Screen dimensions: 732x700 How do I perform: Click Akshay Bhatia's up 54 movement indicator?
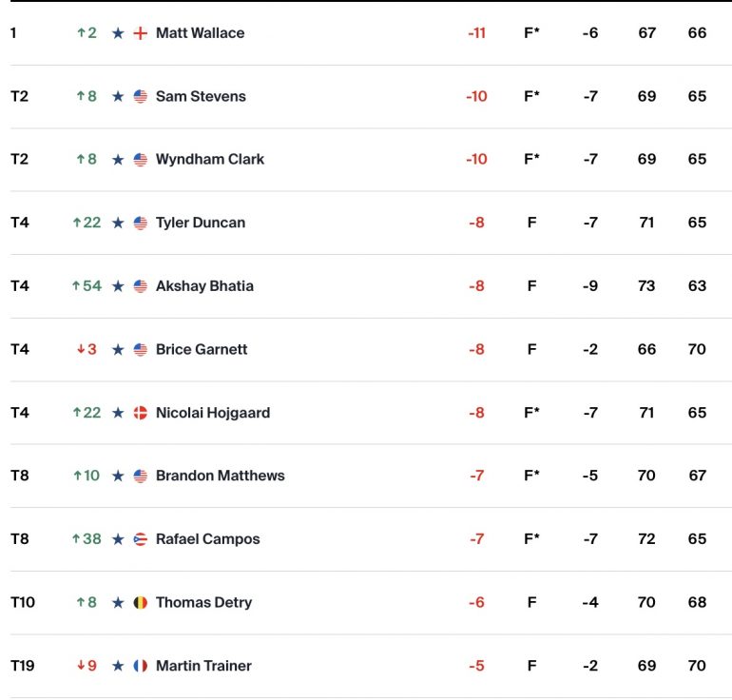[x=87, y=285]
